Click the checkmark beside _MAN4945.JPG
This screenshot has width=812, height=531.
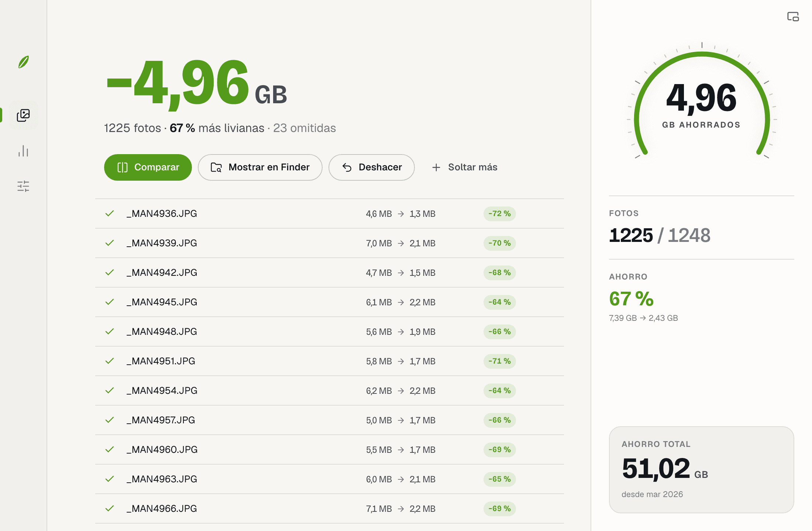pos(110,302)
